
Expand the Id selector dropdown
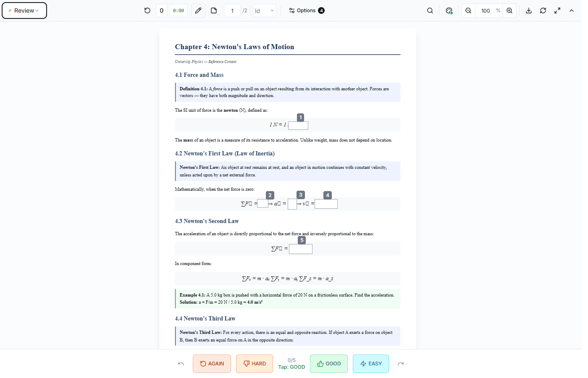click(264, 10)
